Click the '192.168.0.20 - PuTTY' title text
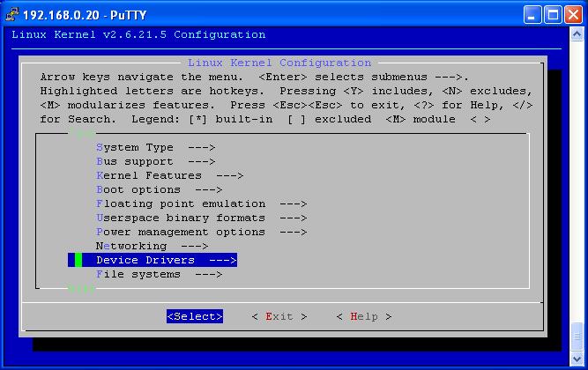The image size is (588, 370). point(85,15)
